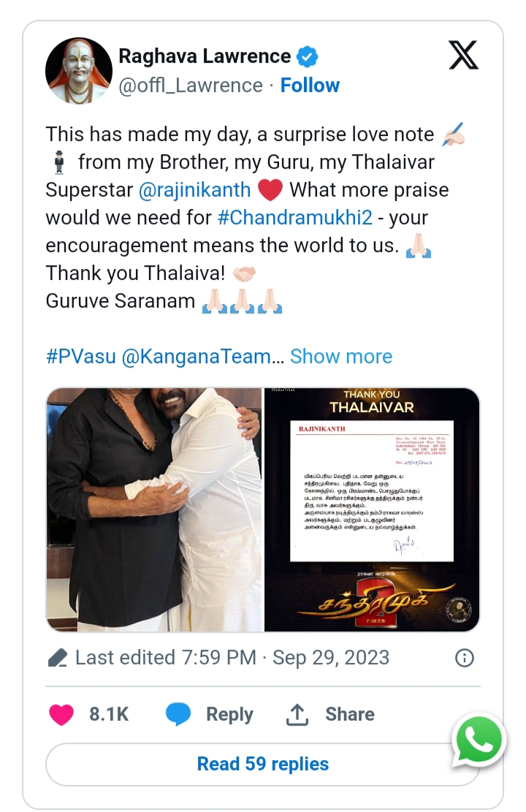
Task: Open the @rajinikanth mention
Action: click(x=194, y=190)
